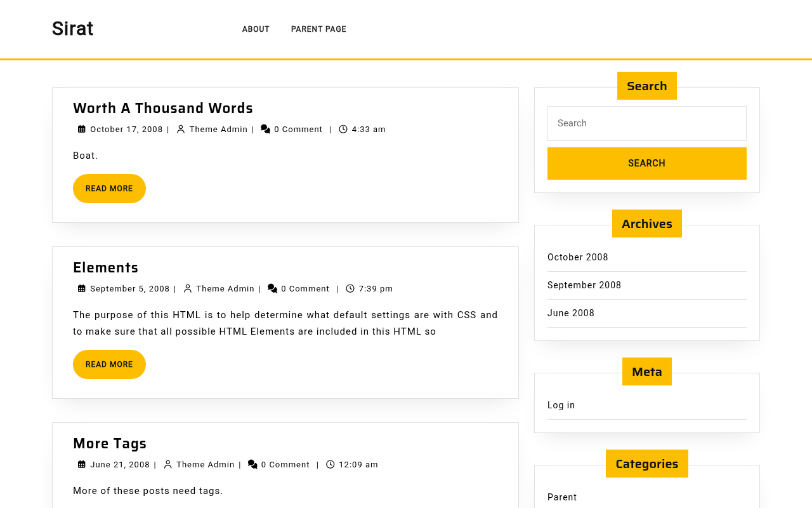Click the Search widget heading
This screenshot has width=812, height=508.
click(x=647, y=86)
